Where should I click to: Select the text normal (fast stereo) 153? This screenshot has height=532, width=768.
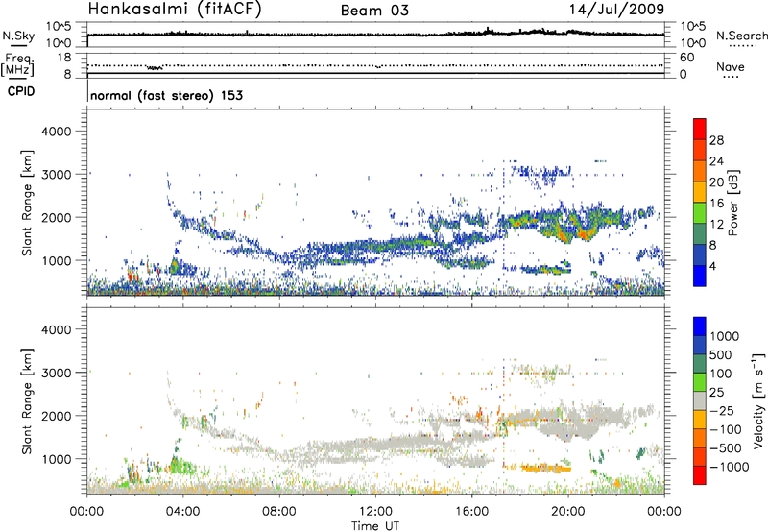[166, 95]
